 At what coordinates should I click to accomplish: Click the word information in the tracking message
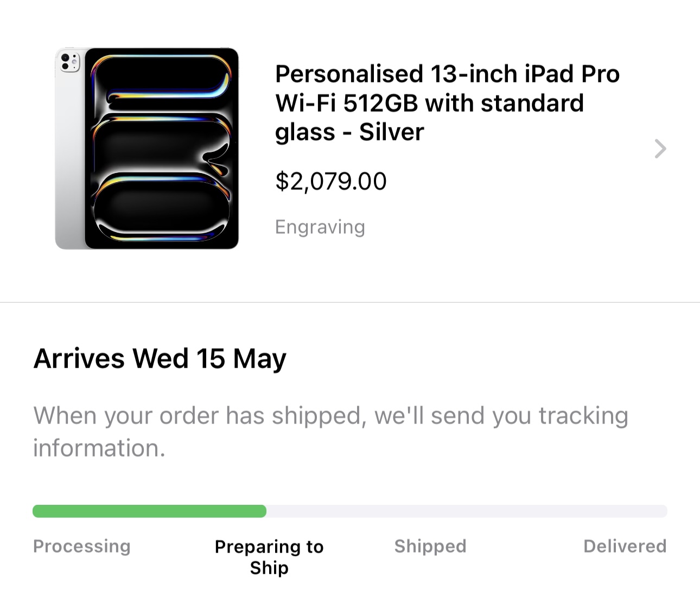point(99,448)
